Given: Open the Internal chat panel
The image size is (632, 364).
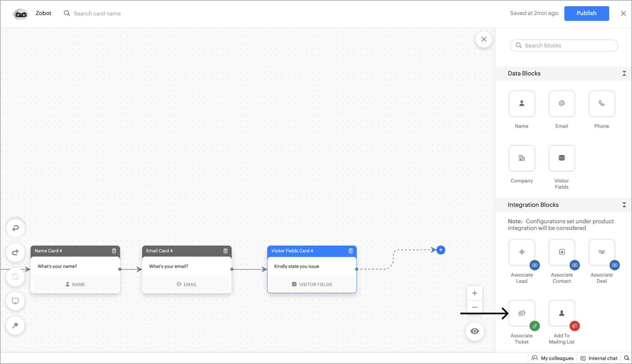Looking at the screenshot, I should tap(599, 358).
